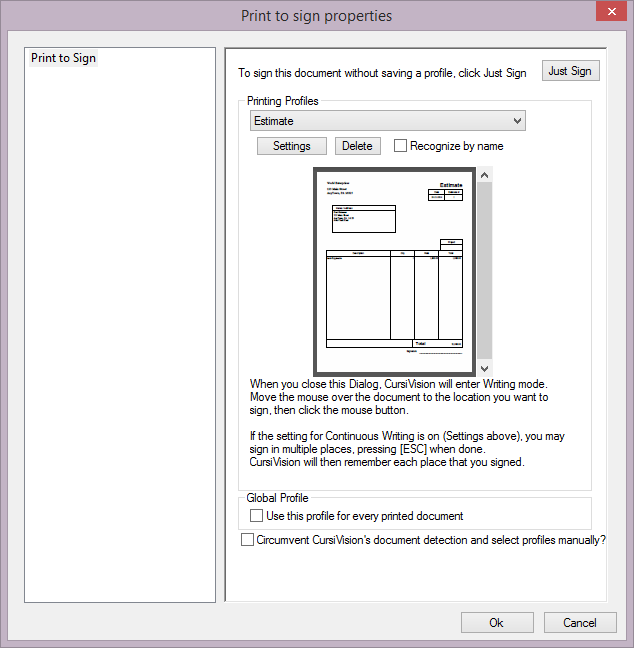
Task: Click the Just Sign button
Action: tap(570, 71)
